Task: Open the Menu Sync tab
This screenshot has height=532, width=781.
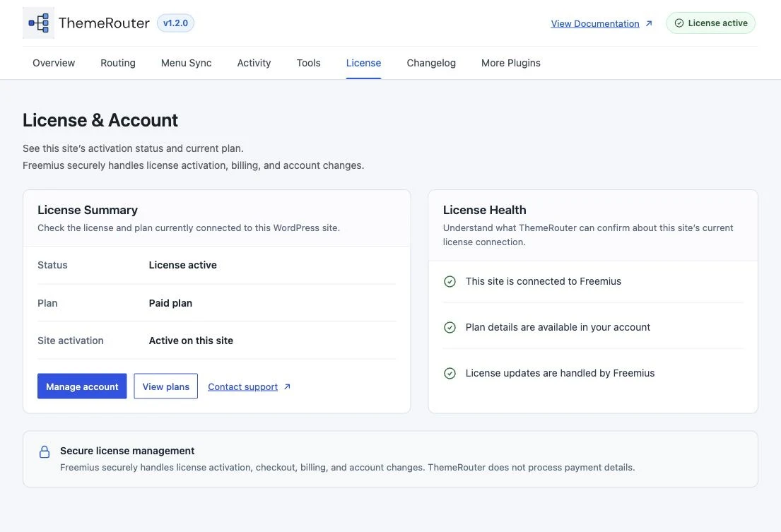Action: [187, 63]
